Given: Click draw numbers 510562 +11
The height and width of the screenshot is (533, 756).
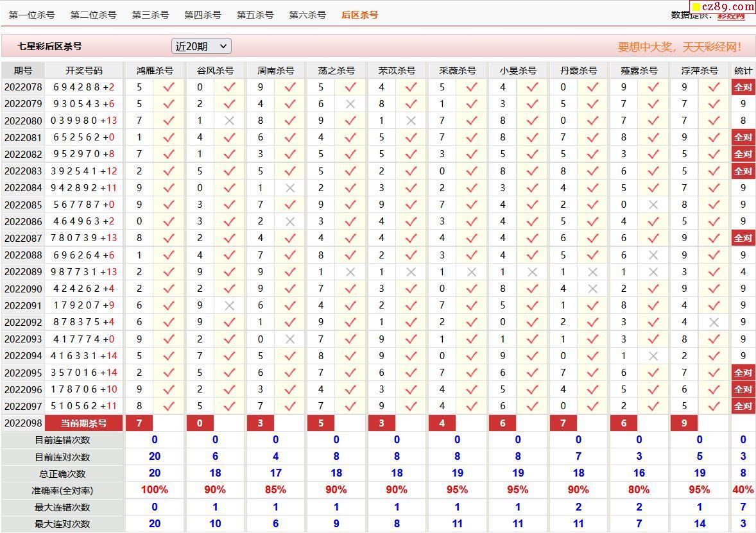Looking at the screenshot, I should (84, 406).
